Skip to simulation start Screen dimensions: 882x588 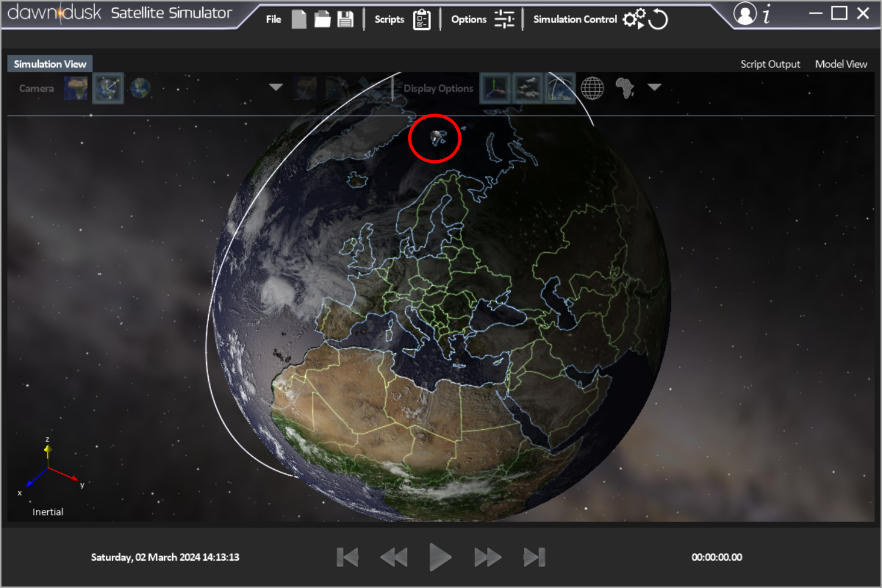pyautogui.click(x=348, y=557)
